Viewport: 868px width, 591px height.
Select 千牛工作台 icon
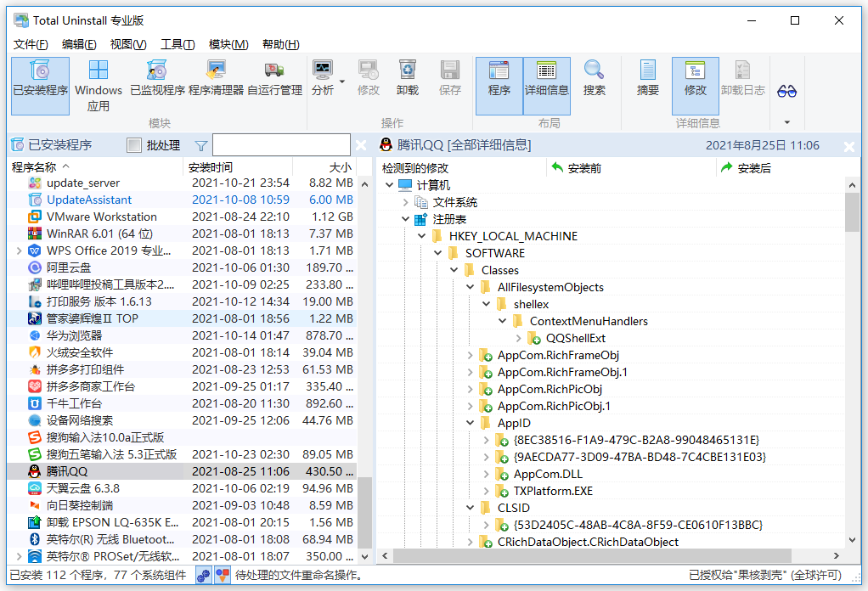point(35,403)
